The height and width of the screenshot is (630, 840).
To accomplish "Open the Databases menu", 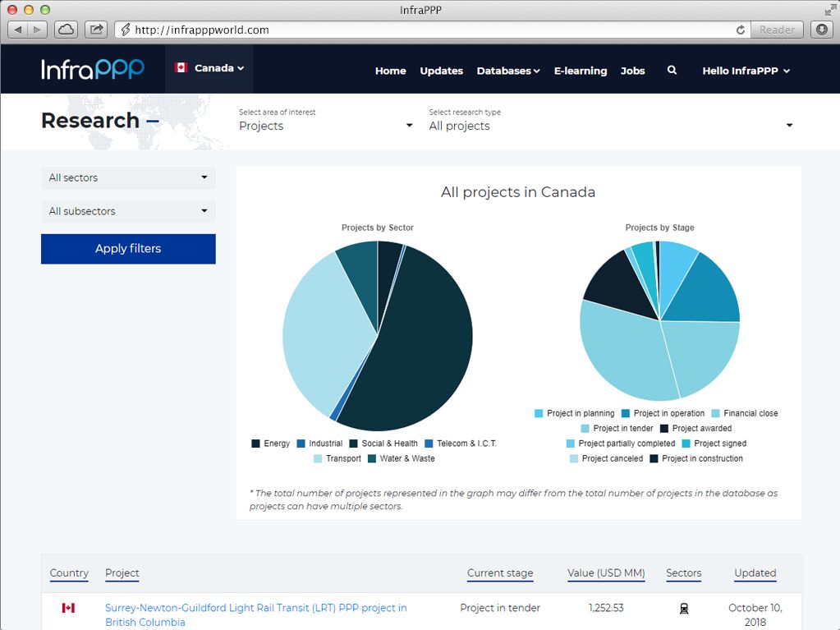I will pyautogui.click(x=507, y=71).
